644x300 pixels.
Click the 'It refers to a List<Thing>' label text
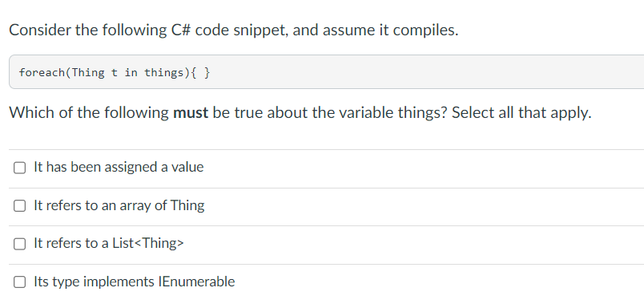pos(108,243)
